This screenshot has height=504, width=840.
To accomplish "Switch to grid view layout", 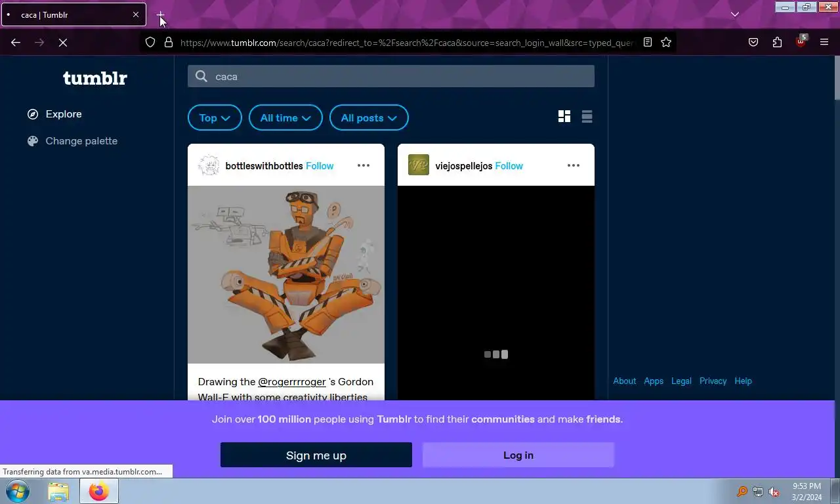I will tap(564, 116).
